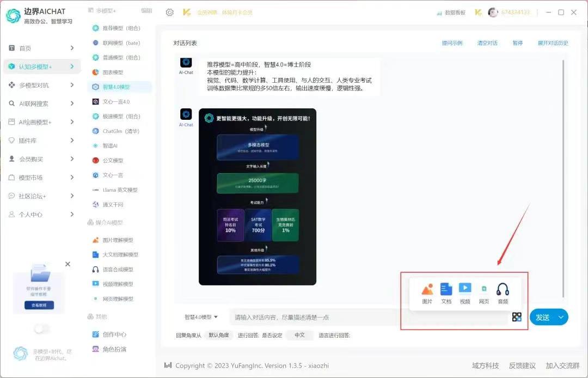588x378 pixels.
Task: Click 展开对话历史 link
Action: click(553, 43)
